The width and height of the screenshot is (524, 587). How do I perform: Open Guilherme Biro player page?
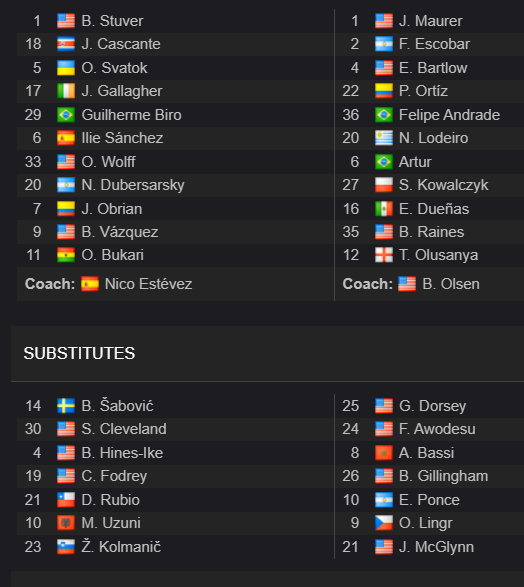(131, 115)
